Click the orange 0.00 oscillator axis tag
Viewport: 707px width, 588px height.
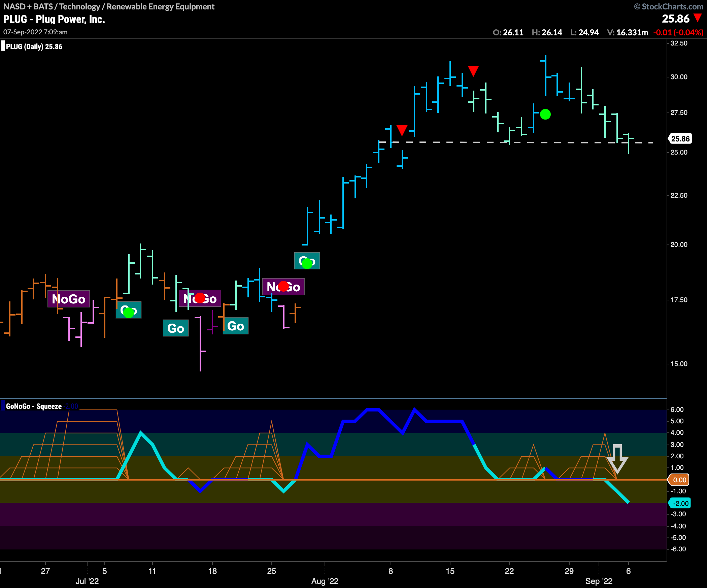coord(679,480)
